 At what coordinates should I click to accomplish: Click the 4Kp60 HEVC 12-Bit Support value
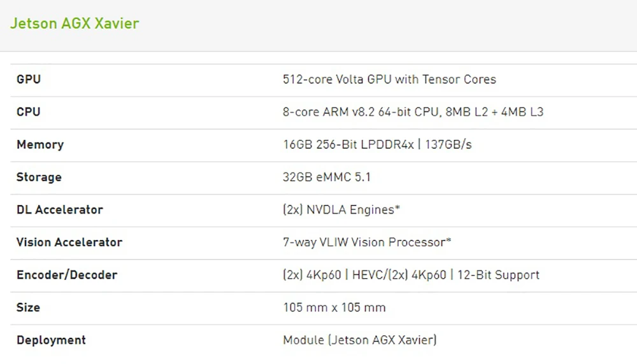point(411,275)
